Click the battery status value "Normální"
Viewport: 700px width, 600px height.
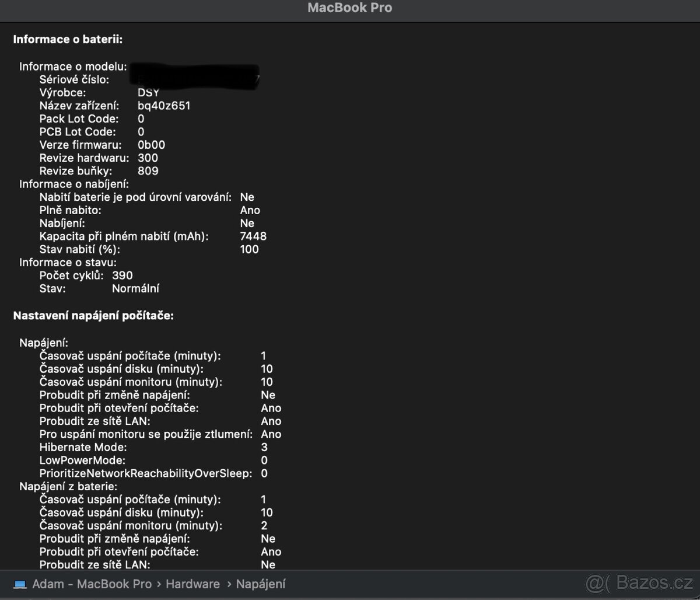click(x=135, y=288)
